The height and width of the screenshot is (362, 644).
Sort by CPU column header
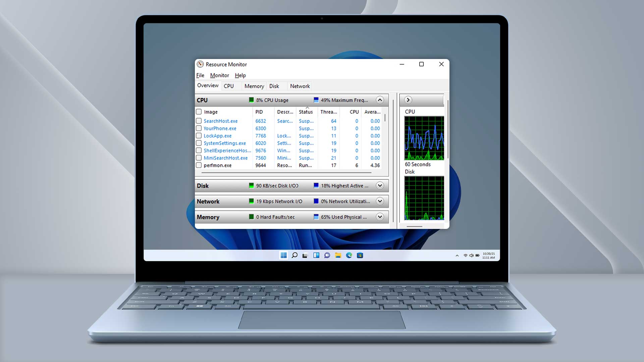(x=351, y=112)
